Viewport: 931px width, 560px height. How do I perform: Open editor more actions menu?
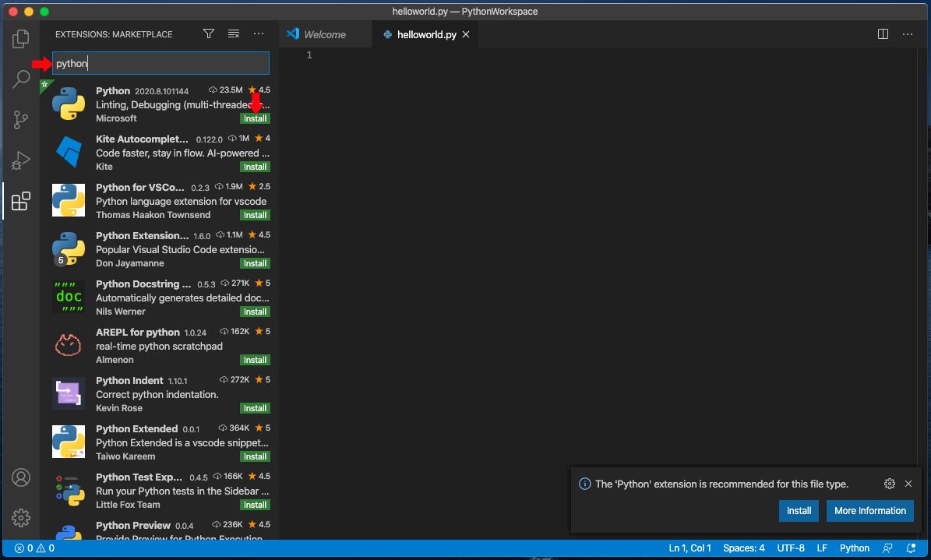(908, 33)
